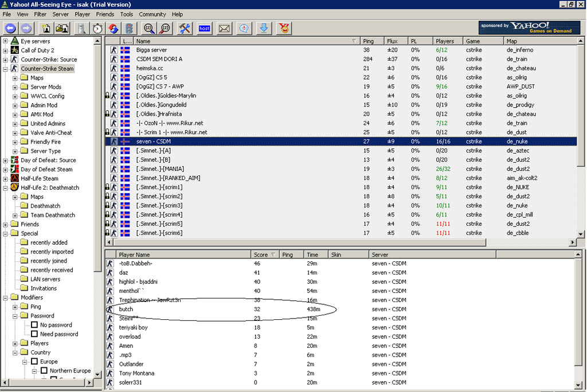This screenshot has height=392, width=587.
Task: Click the new-page-with-person toolbar icon
Action: pyautogui.click(x=46, y=29)
